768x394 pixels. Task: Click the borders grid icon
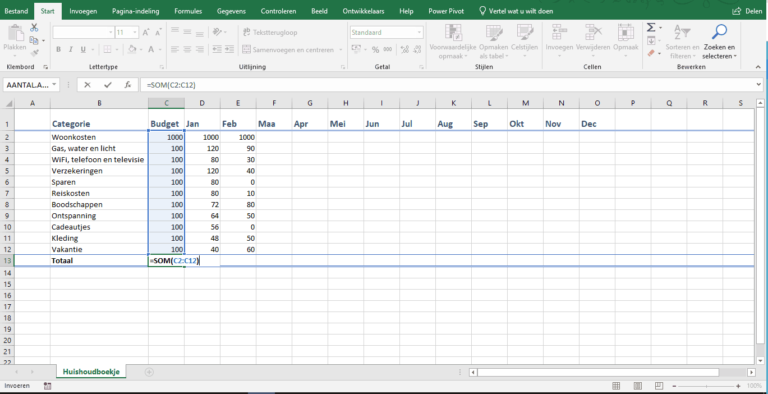click(x=107, y=49)
